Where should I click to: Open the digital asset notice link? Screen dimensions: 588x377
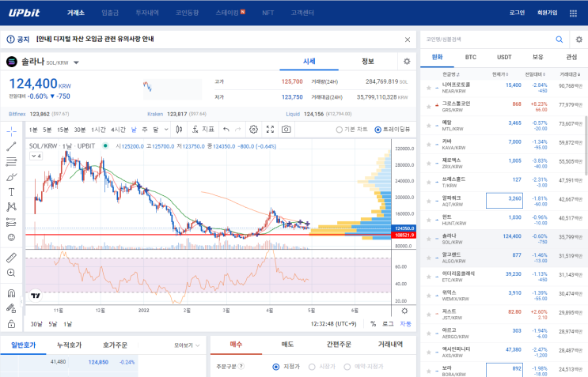point(95,39)
